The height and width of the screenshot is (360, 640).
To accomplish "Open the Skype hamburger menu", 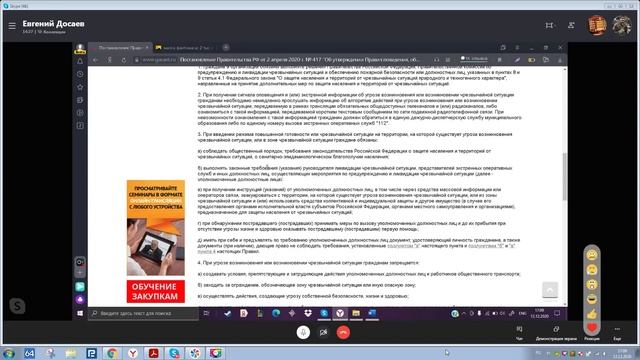I will pyautogui.click(x=12, y=26).
